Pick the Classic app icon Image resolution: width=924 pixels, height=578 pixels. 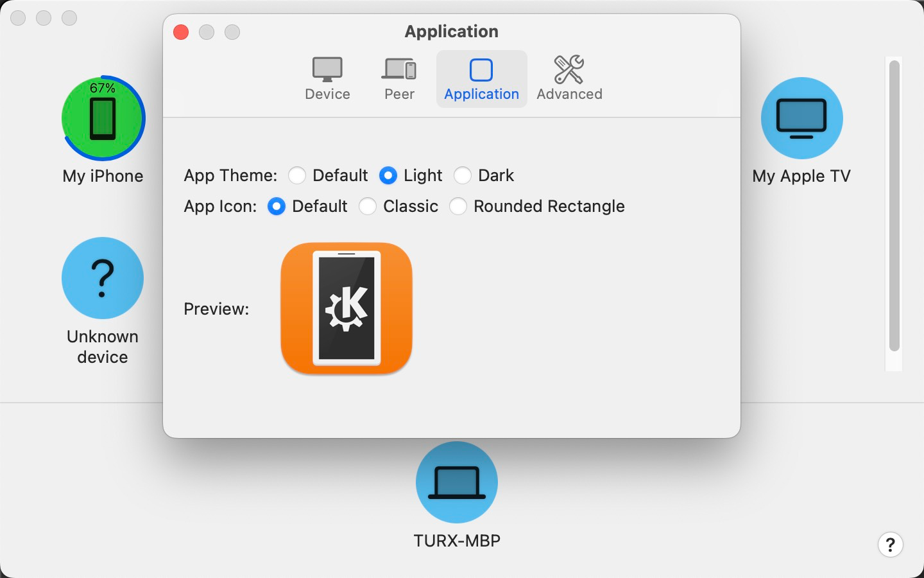point(368,206)
